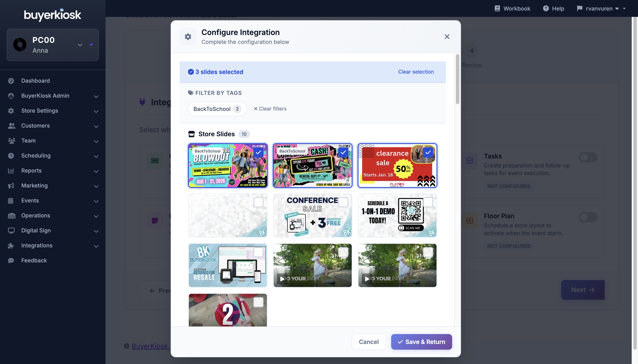Click the Feedback chat bubble icon

[x=11, y=260]
